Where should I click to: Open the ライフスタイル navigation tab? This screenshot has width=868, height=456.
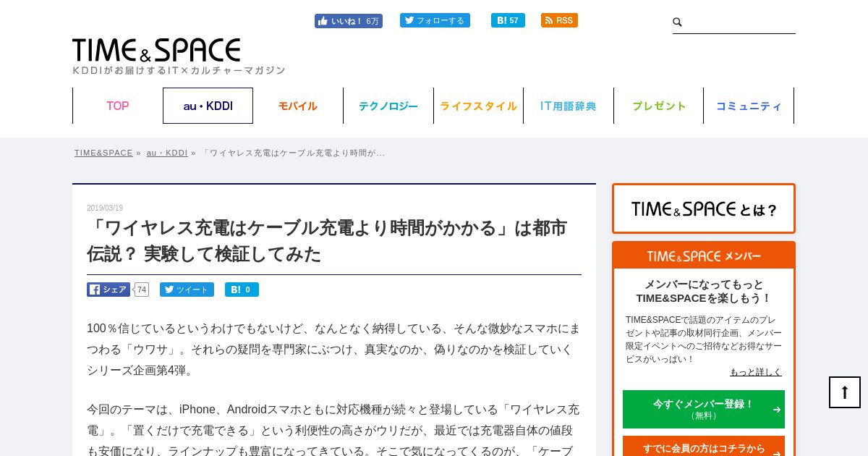478,106
